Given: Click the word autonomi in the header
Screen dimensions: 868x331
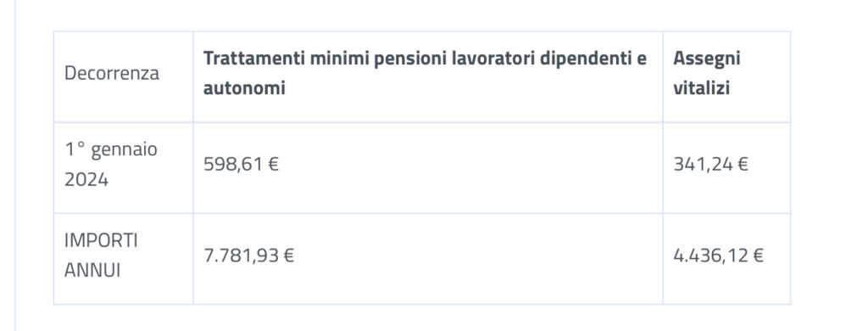Looking at the screenshot, I should (x=244, y=88).
